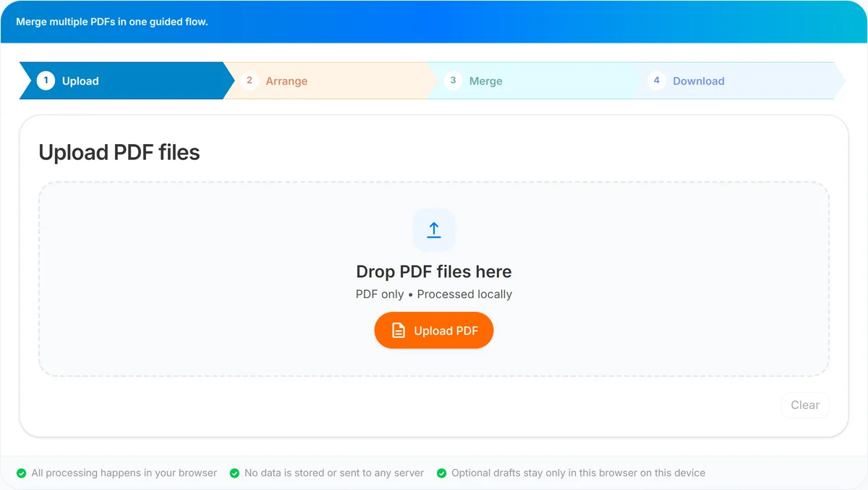Screen dimensions: 868x490
Task: Click the green check before 'All processing happens'
Action: pyautogui.click(x=21, y=473)
